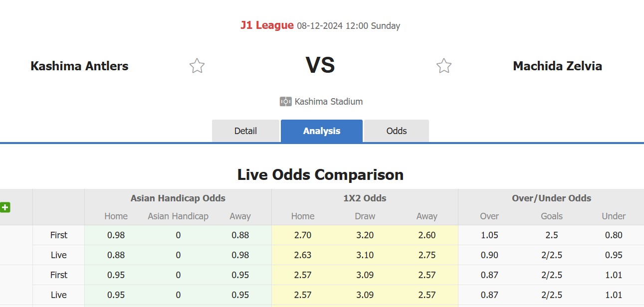Click the Machida Zelvia team name
The width and height of the screenshot is (644, 307).
click(557, 66)
